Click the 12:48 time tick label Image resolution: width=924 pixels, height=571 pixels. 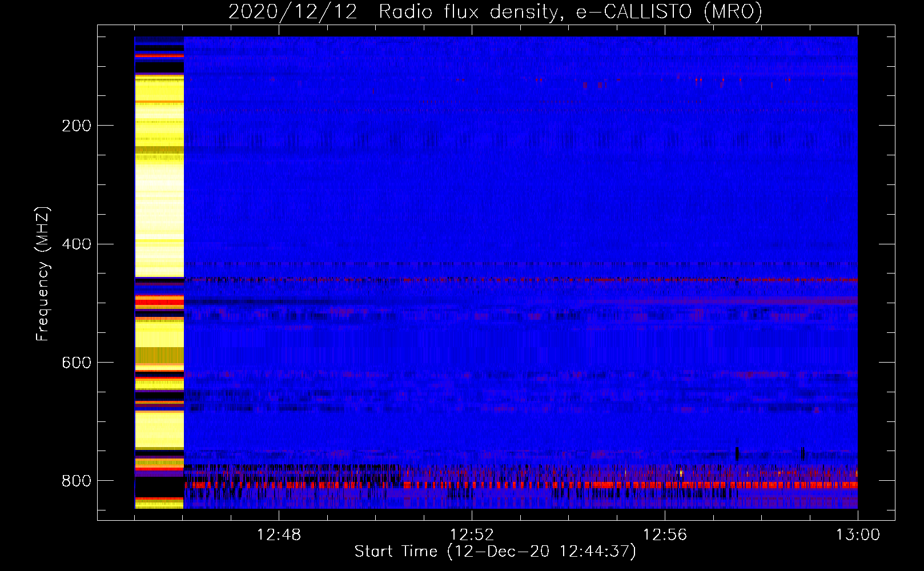pyautogui.click(x=279, y=535)
